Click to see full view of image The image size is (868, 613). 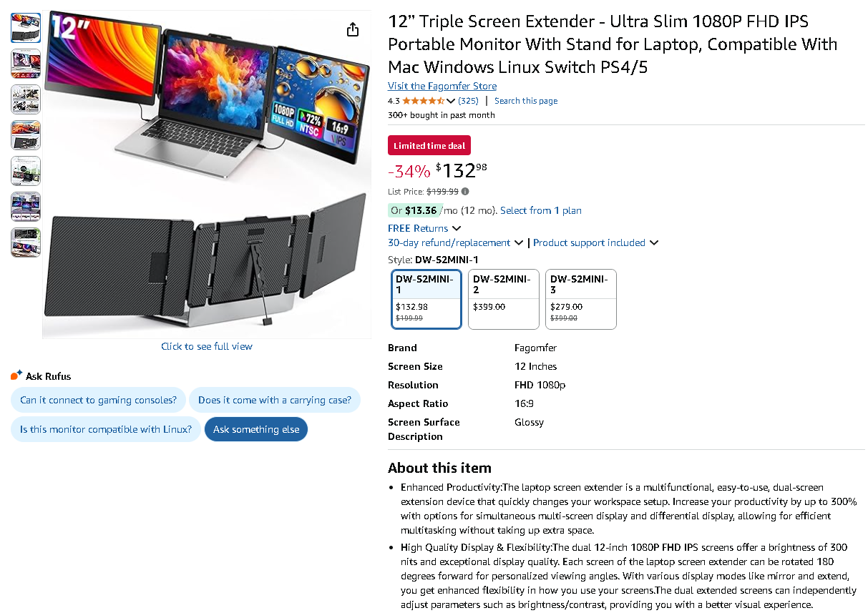207,346
